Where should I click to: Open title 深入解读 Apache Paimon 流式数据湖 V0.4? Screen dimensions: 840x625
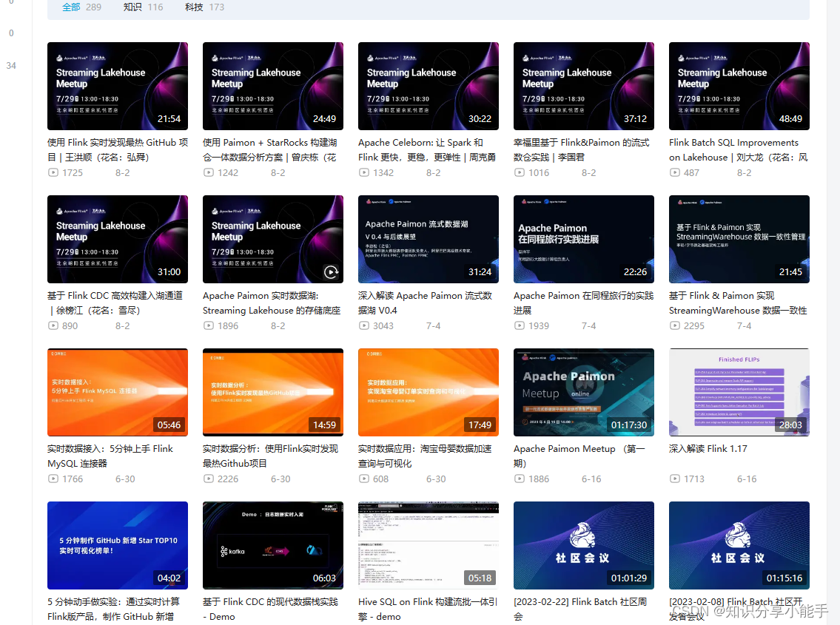coord(425,303)
